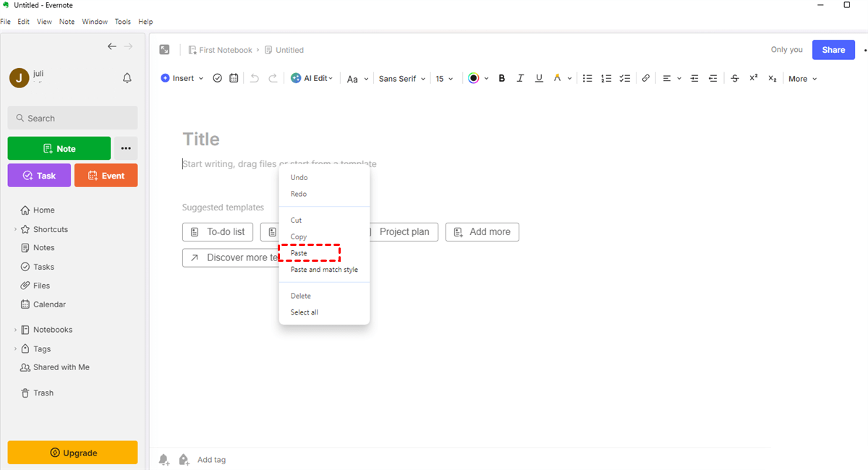Increase indent of the paragraph
Screen dimensions: 868x470
tap(694, 78)
